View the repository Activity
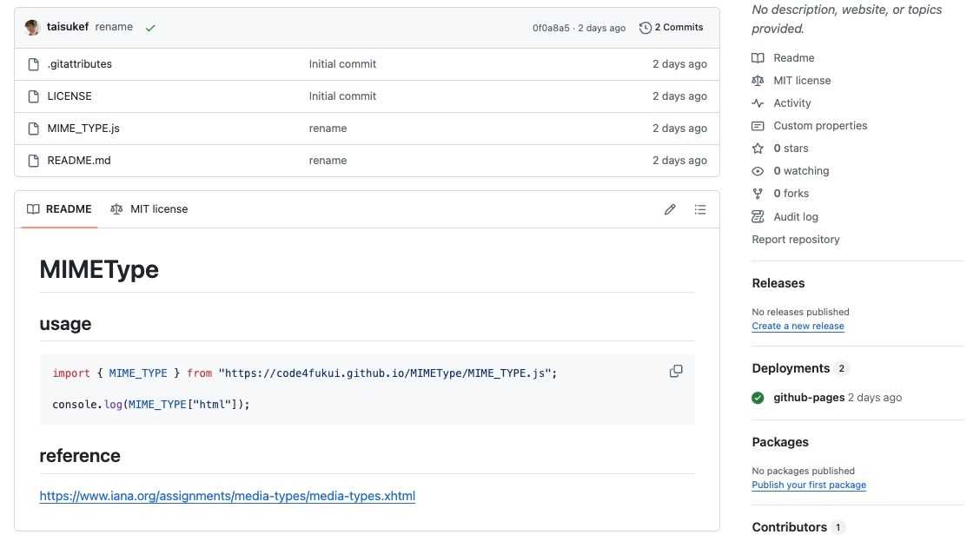980x548 pixels. click(x=791, y=103)
